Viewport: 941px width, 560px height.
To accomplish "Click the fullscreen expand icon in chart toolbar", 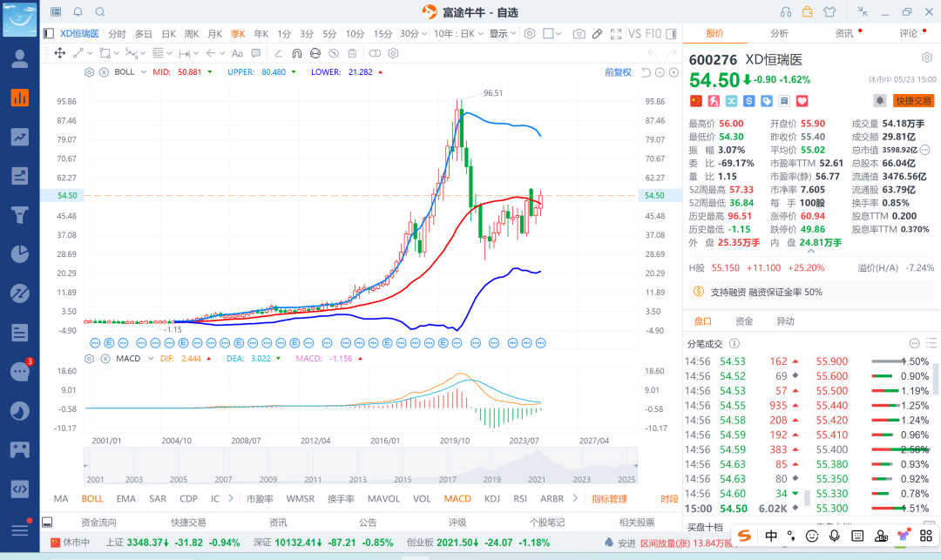I will [x=616, y=34].
